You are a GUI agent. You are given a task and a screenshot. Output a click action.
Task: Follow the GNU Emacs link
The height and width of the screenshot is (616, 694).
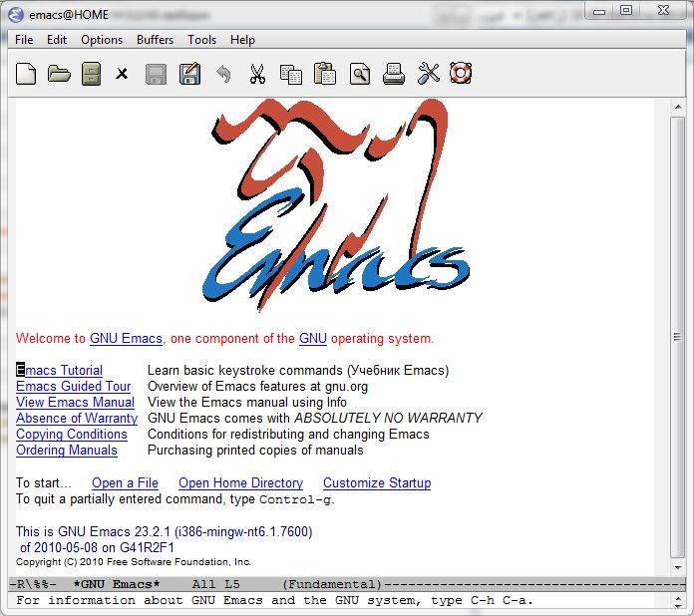(x=127, y=339)
